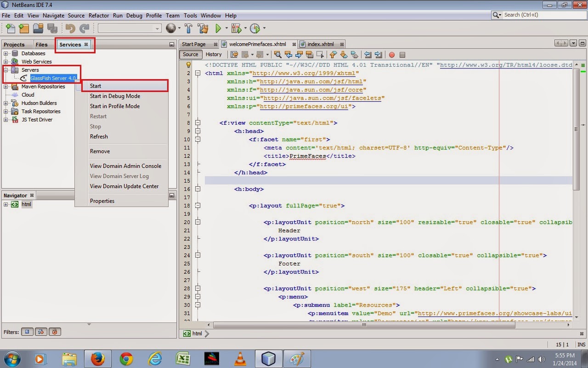Expand the Databases node
Image resolution: width=588 pixels, height=368 pixels.
(x=6, y=53)
